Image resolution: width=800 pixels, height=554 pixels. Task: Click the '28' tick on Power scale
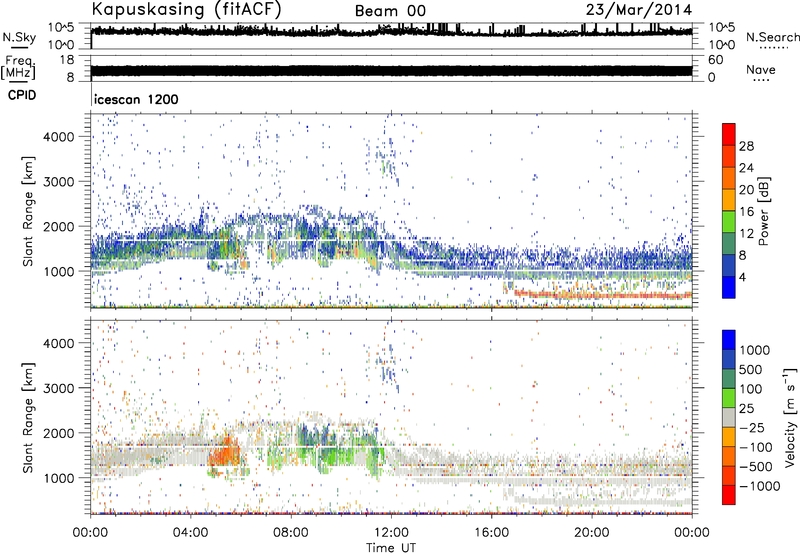pyautogui.click(x=746, y=146)
